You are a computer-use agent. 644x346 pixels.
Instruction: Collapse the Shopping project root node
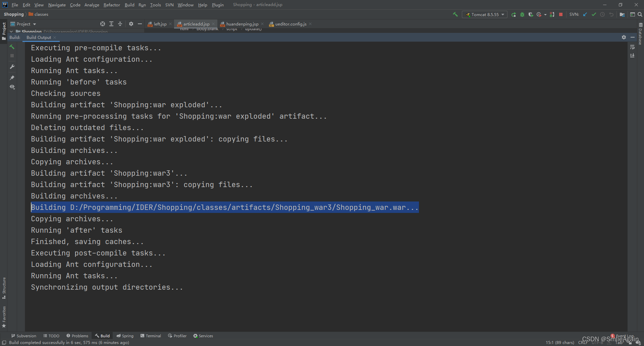coord(11,32)
